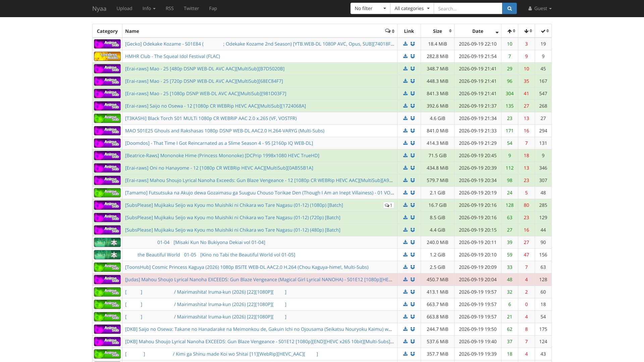Click the date 2026-09-19 22:10

coord(478,44)
